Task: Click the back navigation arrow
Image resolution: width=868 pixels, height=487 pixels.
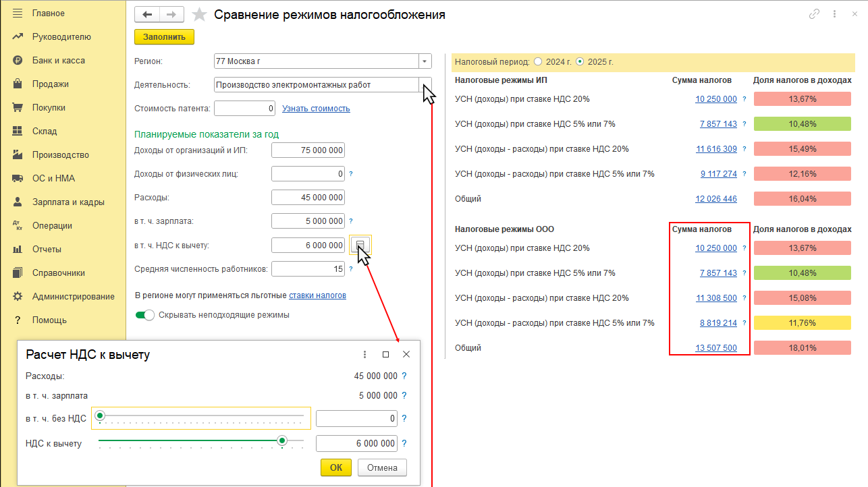Action: pos(147,15)
